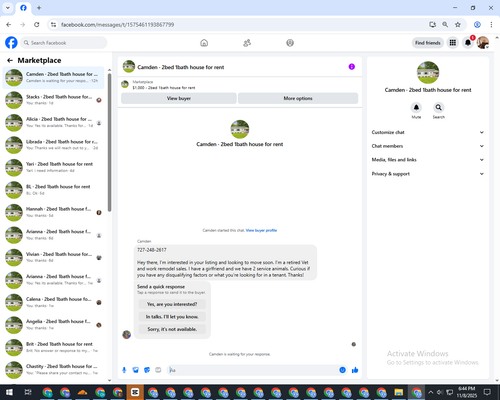Open the account profile picture menu
This screenshot has width=500, height=400.
pyautogui.click(x=483, y=43)
